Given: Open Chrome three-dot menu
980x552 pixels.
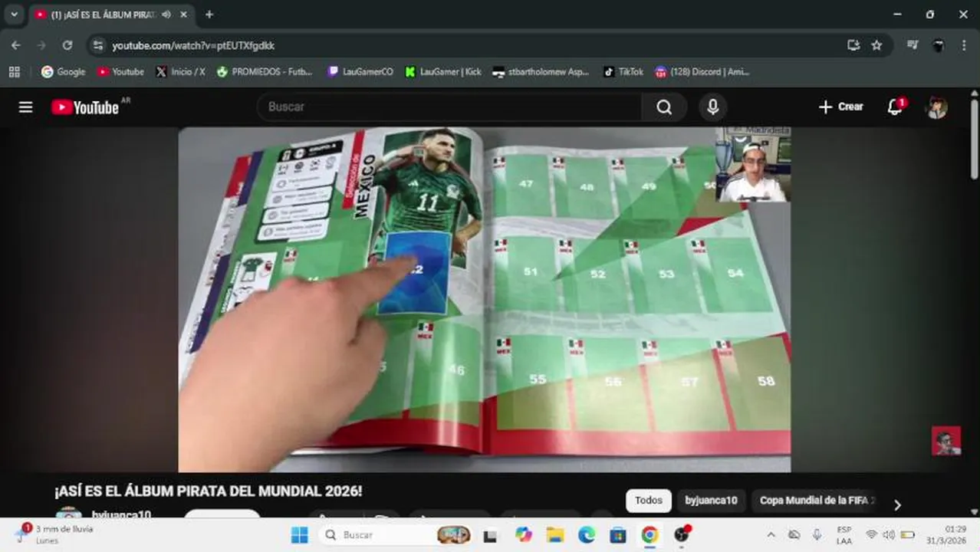Looking at the screenshot, I should pos(964,45).
